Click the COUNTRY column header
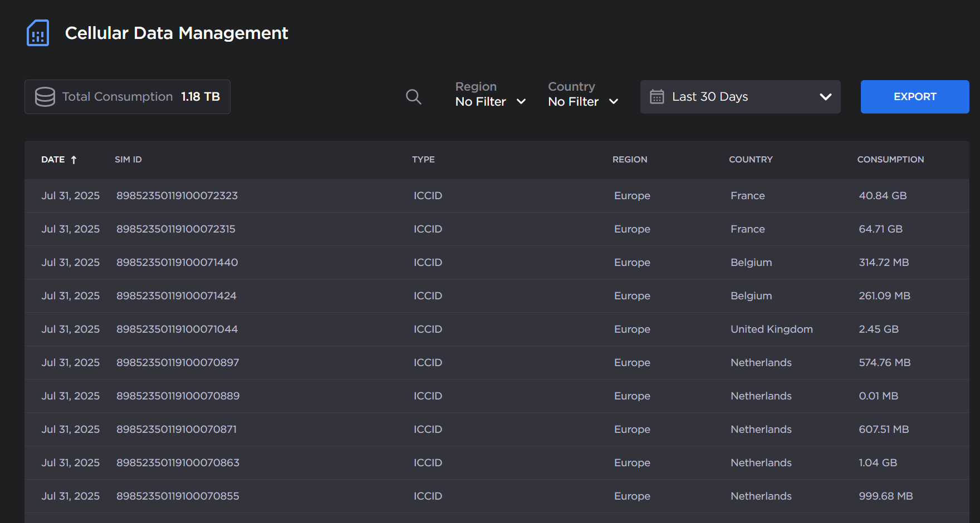The image size is (980, 523). coord(751,160)
